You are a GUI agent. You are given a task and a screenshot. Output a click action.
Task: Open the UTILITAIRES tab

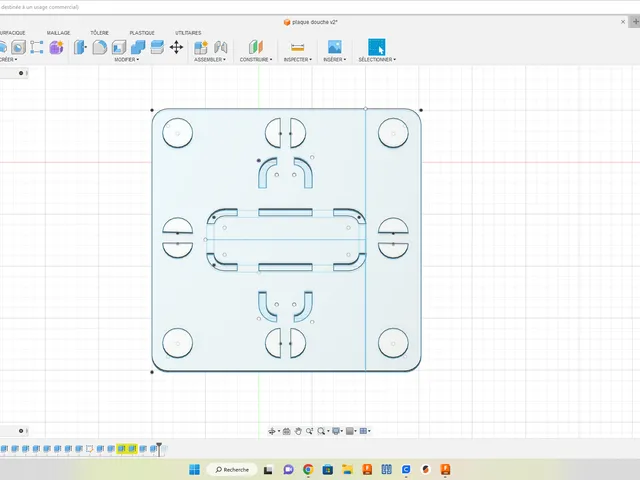188,33
